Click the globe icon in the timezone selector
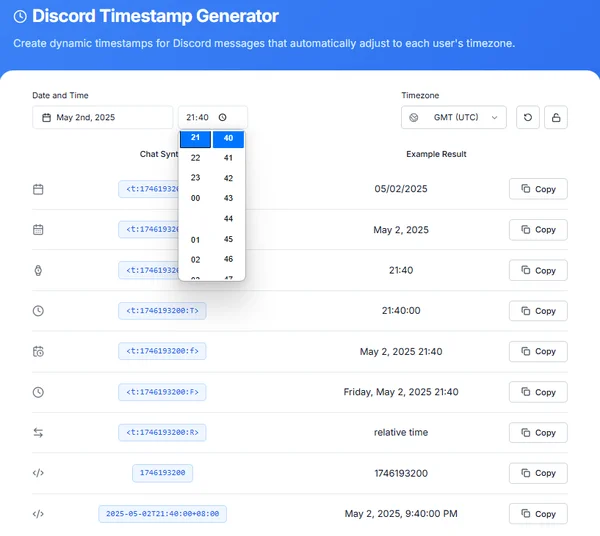The width and height of the screenshot is (600, 536). [414, 117]
